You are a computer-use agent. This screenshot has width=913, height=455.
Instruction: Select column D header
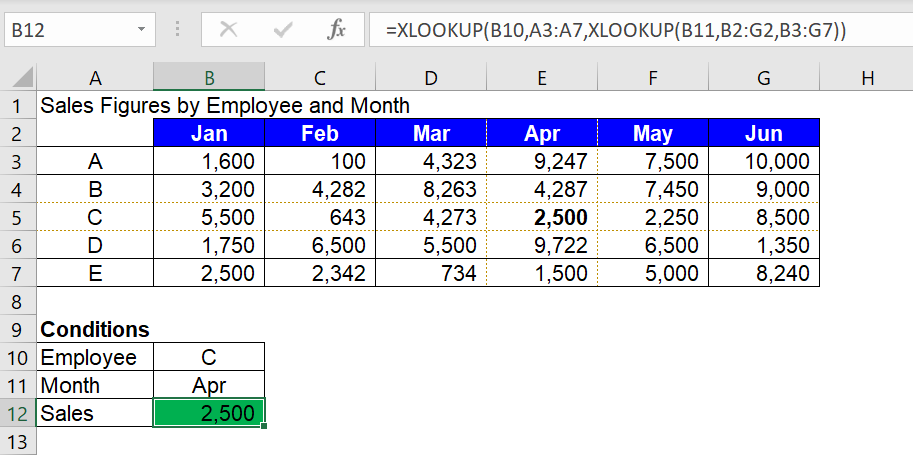coord(431,77)
